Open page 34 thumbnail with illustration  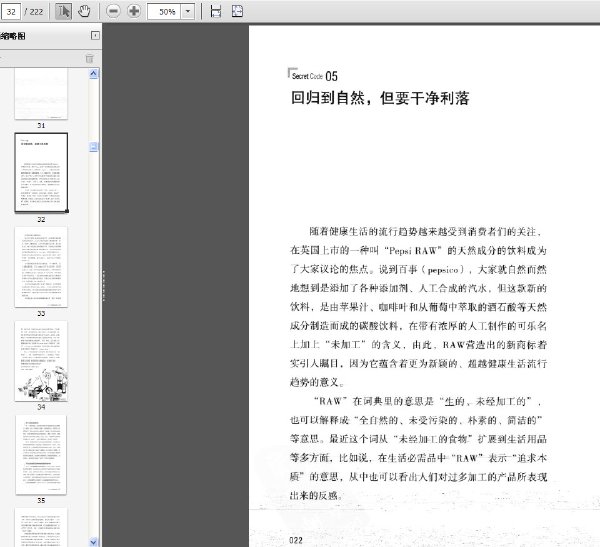coord(41,361)
